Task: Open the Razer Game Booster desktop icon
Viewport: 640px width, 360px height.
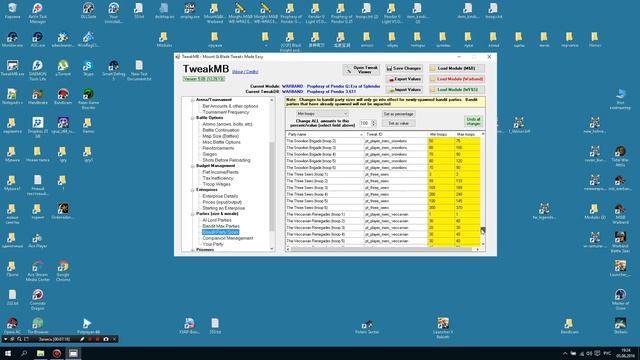Action: [88, 99]
